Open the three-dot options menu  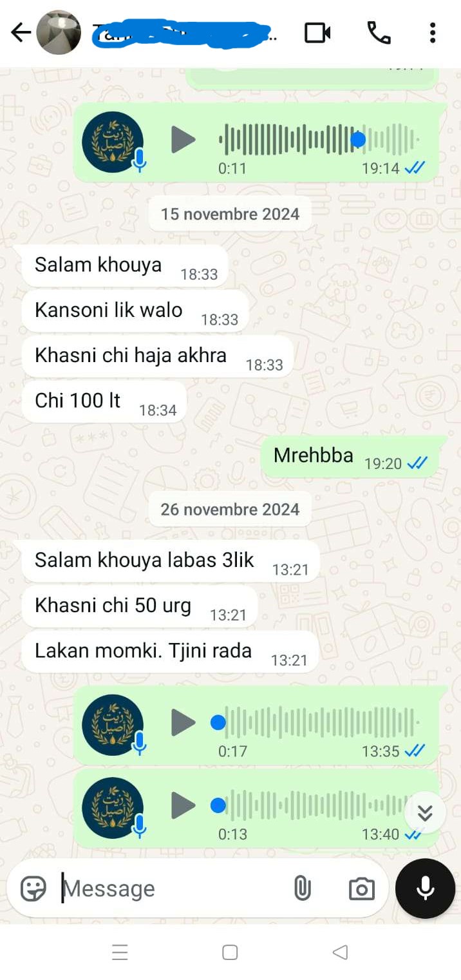(x=433, y=33)
